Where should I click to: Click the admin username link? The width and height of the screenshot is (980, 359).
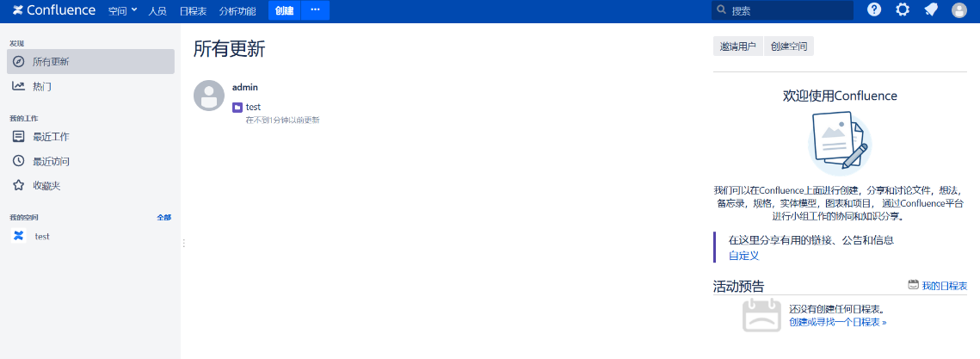click(x=245, y=87)
